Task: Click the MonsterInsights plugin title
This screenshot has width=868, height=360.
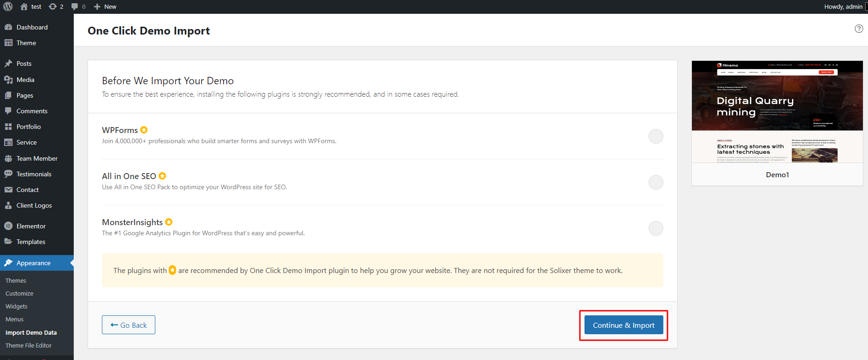Action: pyautogui.click(x=132, y=222)
